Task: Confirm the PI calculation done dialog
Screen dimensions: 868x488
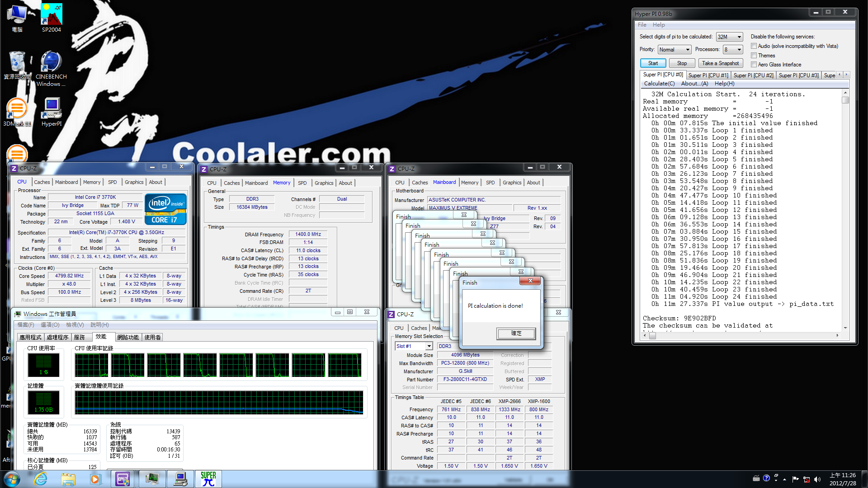Action: pos(516,333)
